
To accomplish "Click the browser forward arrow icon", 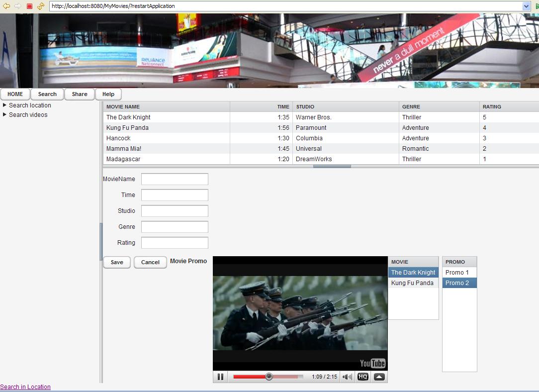I will click(17, 6).
